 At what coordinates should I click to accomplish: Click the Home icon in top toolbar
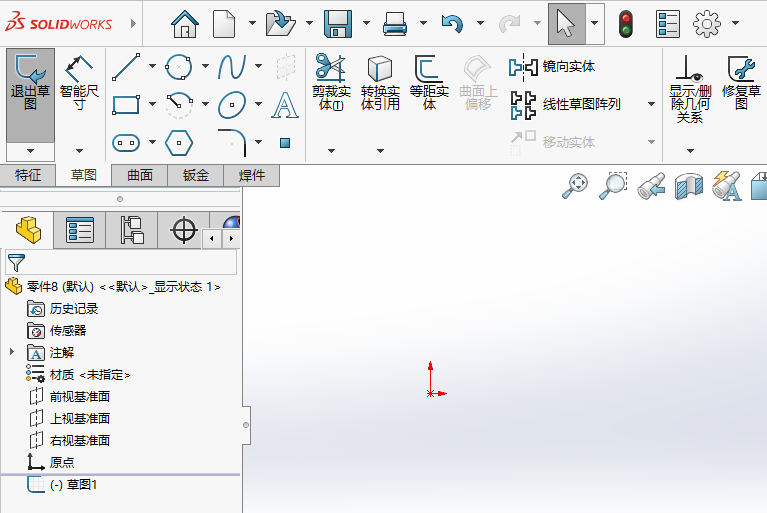(185, 23)
